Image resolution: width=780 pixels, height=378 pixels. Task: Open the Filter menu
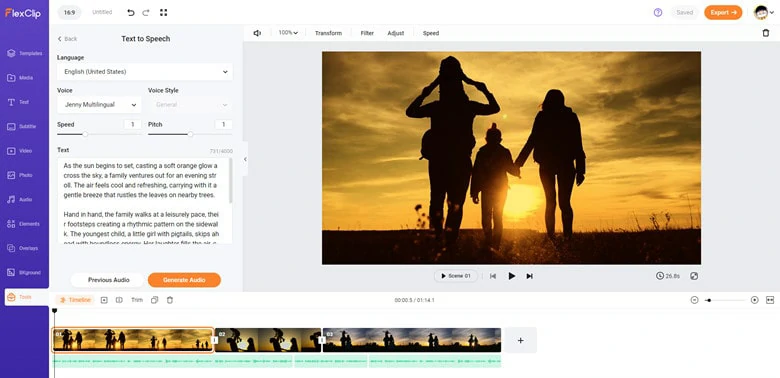tap(367, 33)
